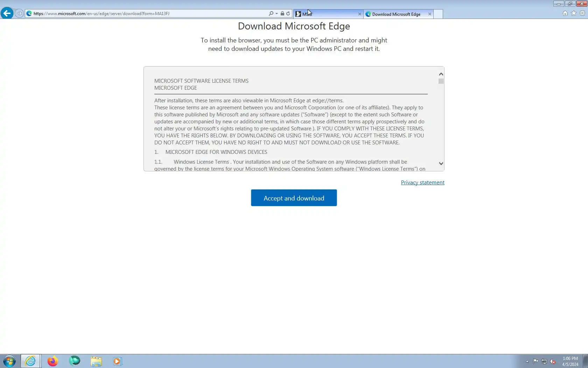Screen dimensions: 588x368
Task: Click the muted volume tray icon
Action: tap(553, 361)
